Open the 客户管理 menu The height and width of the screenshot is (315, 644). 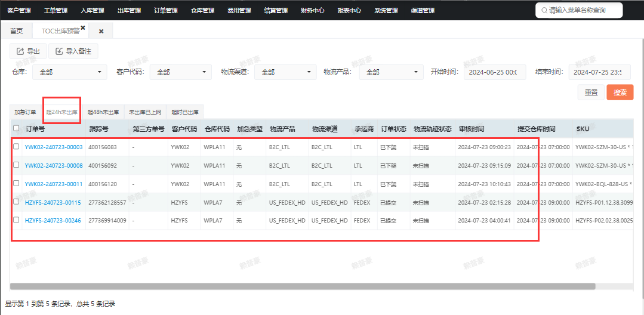point(19,11)
